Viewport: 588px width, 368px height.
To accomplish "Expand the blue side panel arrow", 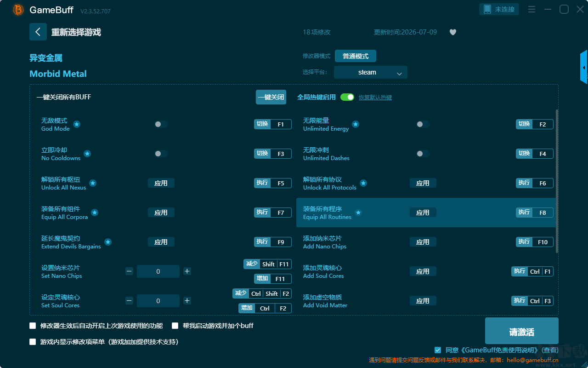I will click(x=584, y=67).
